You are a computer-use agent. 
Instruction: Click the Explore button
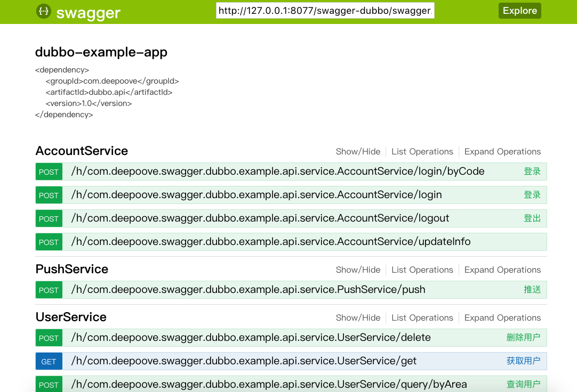pos(519,11)
